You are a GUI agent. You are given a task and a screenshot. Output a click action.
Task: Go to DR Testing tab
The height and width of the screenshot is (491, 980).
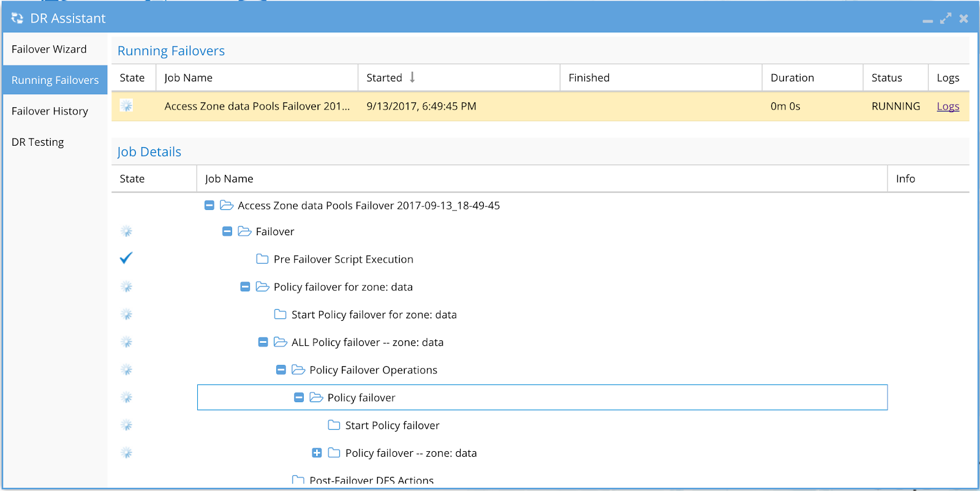tap(55, 142)
